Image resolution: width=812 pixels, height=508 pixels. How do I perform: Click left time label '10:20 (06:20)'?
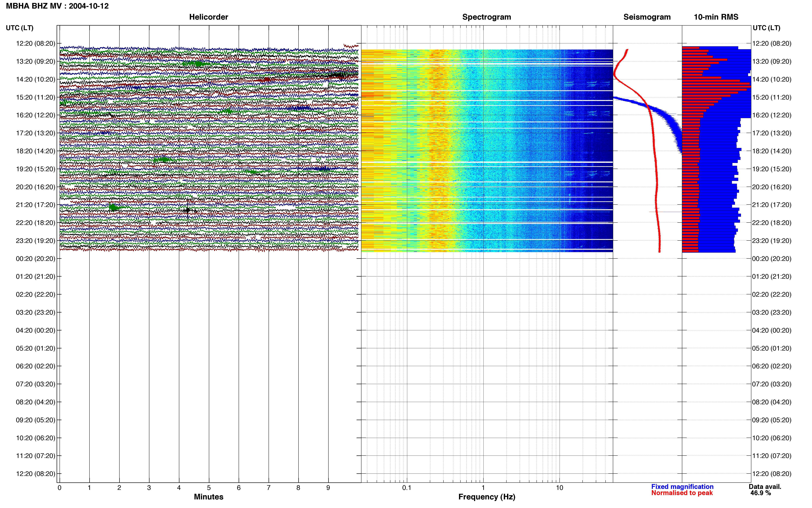point(36,438)
